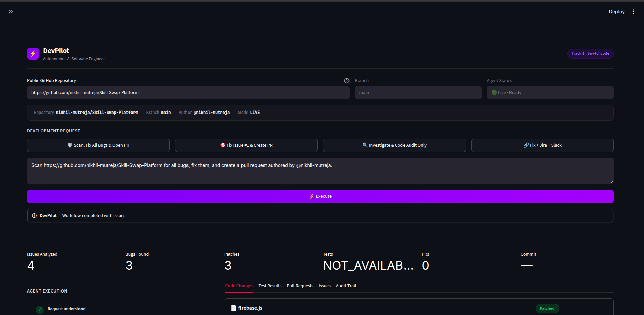
Task: Click the magnifier icon on Investigate preset
Action: 365,145
